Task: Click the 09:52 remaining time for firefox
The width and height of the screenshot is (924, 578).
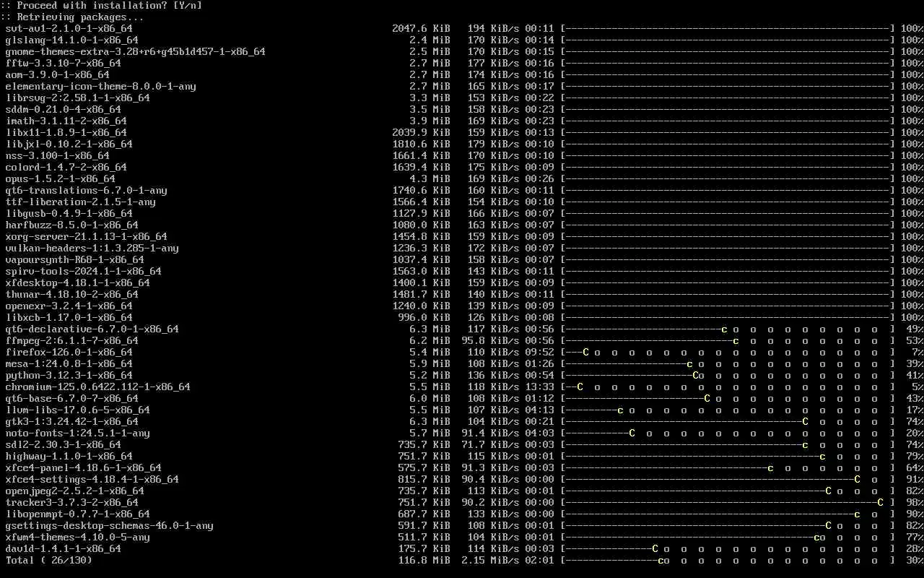Action: pyautogui.click(x=540, y=353)
